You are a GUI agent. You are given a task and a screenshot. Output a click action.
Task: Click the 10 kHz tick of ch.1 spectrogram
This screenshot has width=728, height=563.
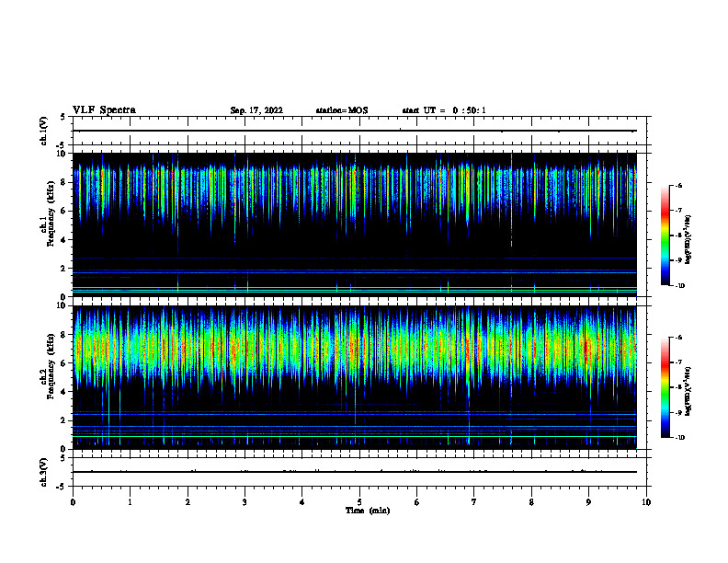point(62,154)
